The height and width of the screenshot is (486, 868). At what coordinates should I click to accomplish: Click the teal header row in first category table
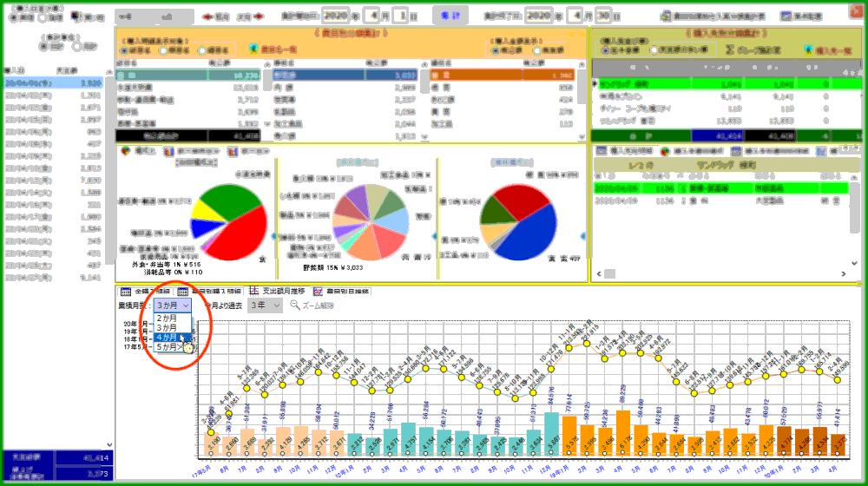click(187, 76)
